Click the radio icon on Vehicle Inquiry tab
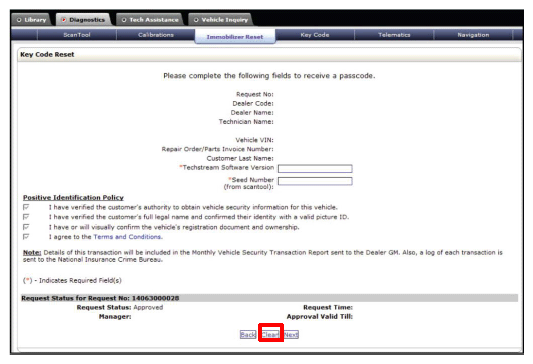This screenshot has height=364, width=533. [x=196, y=20]
